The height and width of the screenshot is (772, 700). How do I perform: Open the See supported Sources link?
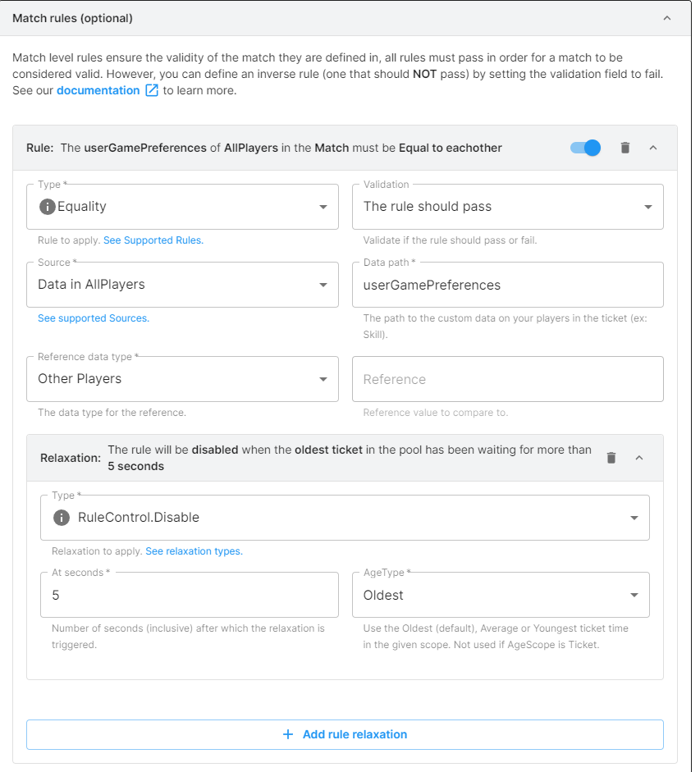94,318
